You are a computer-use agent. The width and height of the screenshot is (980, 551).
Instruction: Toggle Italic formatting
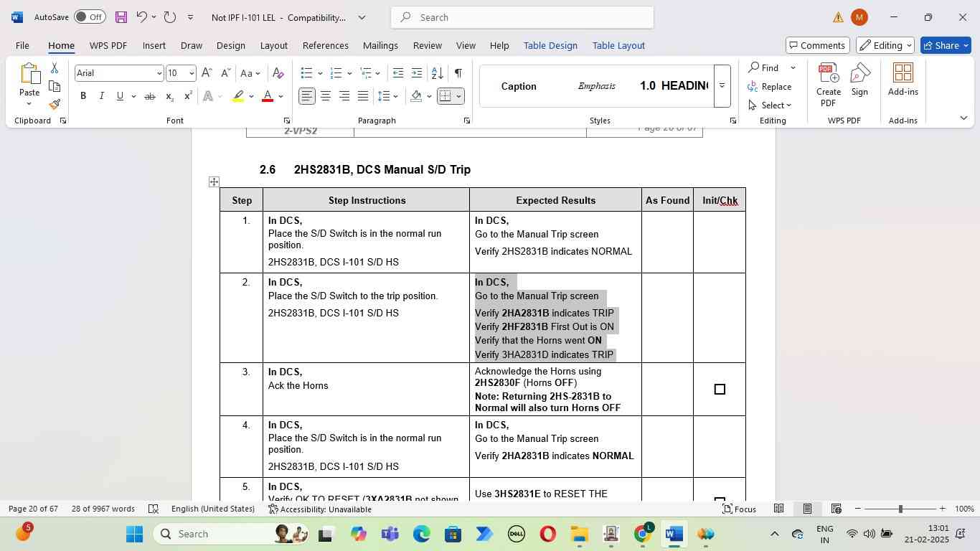(x=101, y=96)
